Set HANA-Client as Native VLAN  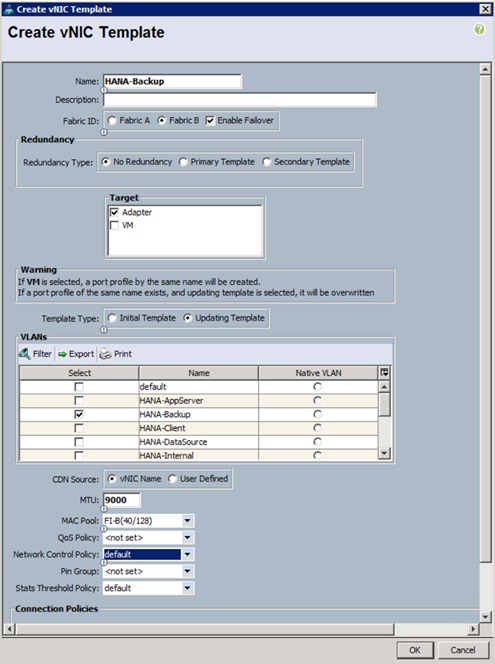coord(317,428)
